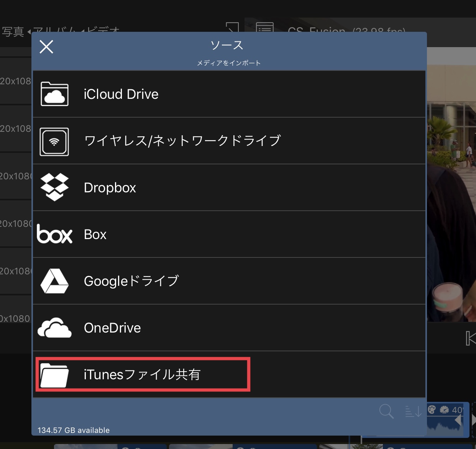Select ワイヤレス/ネットワークドライブ source
476x449 pixels.
[x=229, y=141]
